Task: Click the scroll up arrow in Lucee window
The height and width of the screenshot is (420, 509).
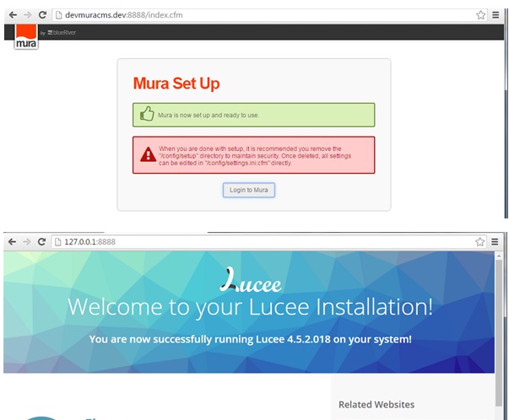Action: [x=499, y=256]
